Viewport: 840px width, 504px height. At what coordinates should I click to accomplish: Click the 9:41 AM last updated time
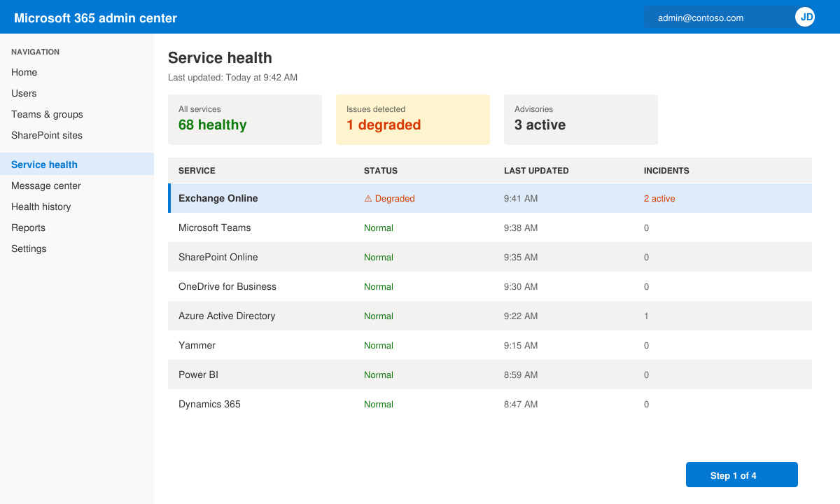[x=521, y=199]
